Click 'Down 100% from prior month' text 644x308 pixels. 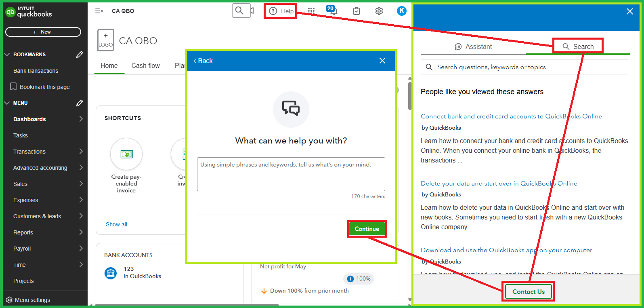coord(309,291)
